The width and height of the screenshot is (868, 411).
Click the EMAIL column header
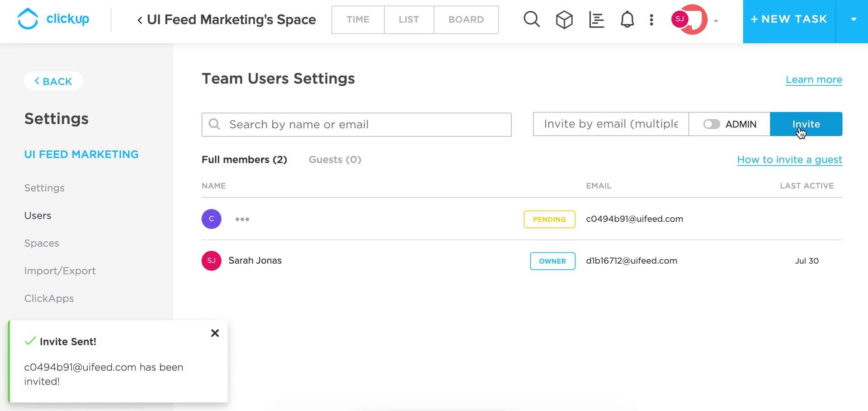[599, 186]
